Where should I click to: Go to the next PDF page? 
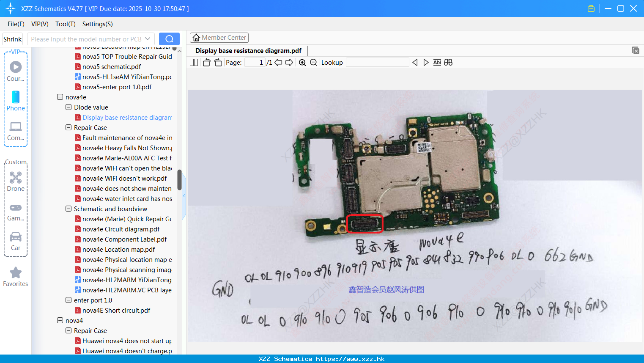coord(289,63)
